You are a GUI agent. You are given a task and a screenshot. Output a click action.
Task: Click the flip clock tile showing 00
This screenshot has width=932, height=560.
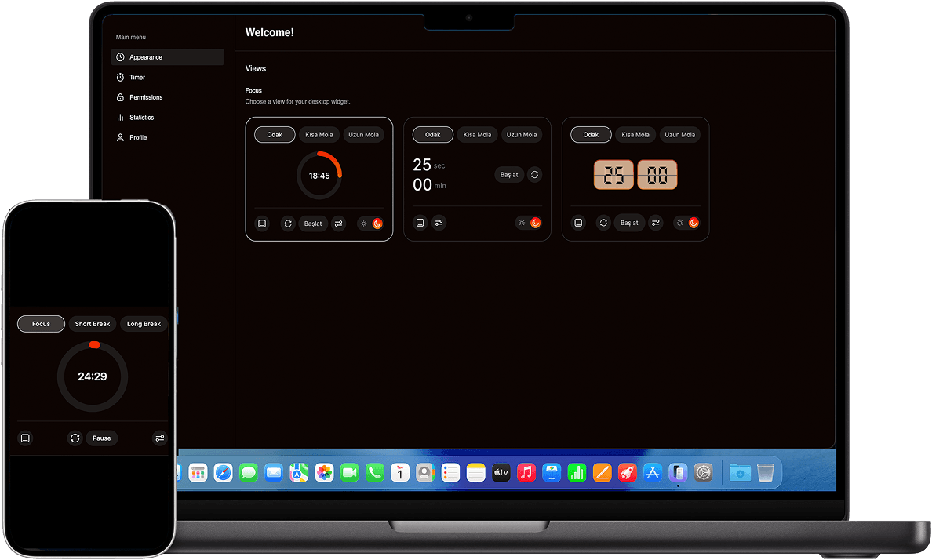657,175
